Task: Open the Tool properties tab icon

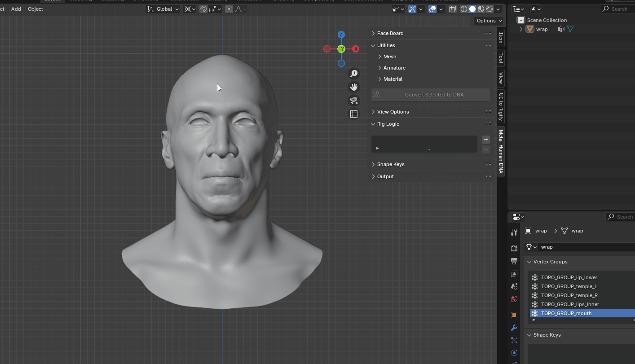Action: click(514, 232)
